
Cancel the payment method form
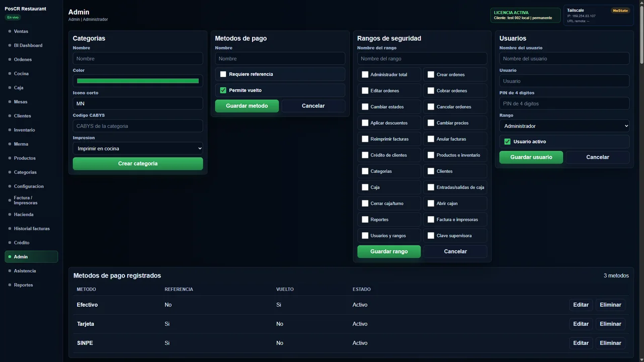point(313,106)
